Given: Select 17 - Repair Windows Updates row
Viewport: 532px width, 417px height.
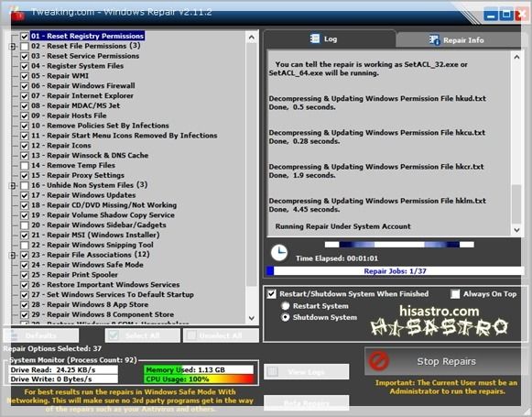Looking at the screenshot, I should click(83, 195).
